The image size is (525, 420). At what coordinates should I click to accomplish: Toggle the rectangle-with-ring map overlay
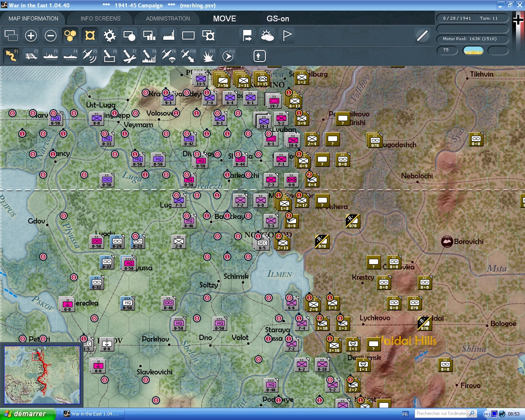point(208,36)
